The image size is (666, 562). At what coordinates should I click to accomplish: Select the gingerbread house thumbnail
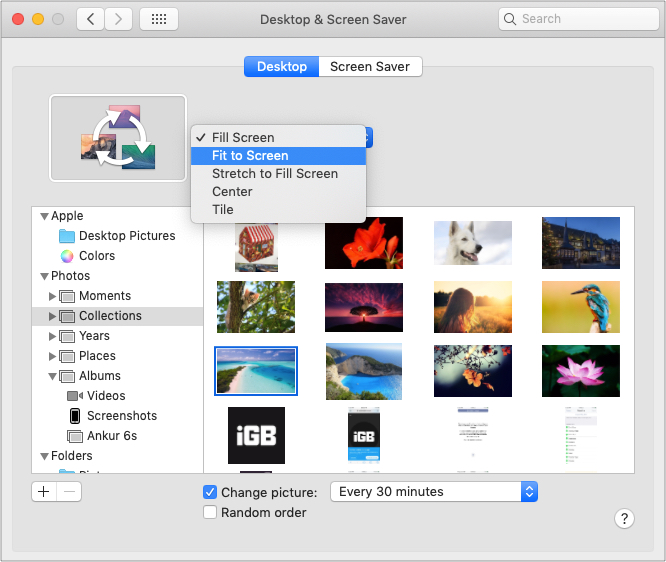tap(256, 247)
